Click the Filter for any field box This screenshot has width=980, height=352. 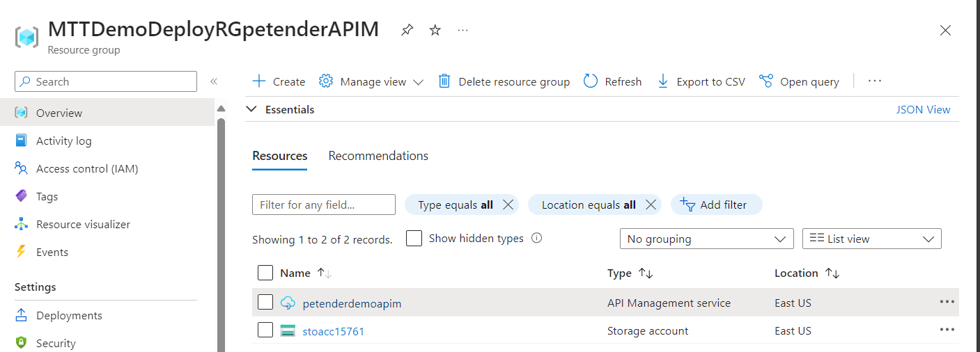pyautogui.click(x=324, y=205)
